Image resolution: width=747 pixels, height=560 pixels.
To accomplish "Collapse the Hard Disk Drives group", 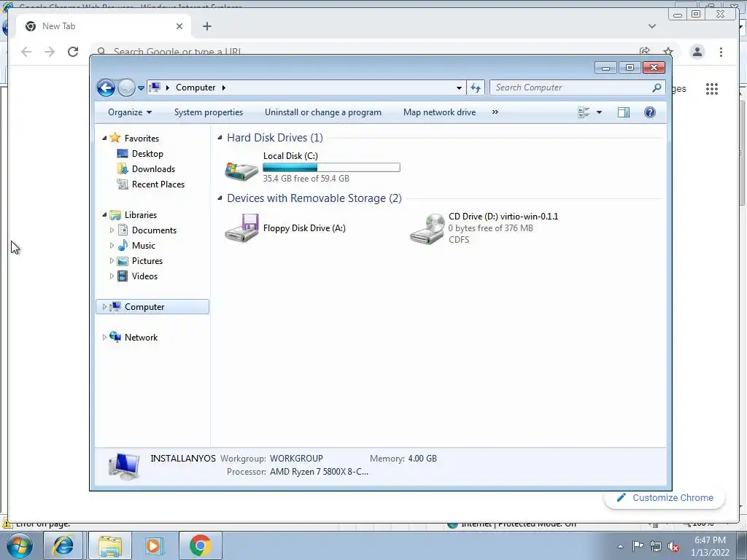I will point(220,138).
